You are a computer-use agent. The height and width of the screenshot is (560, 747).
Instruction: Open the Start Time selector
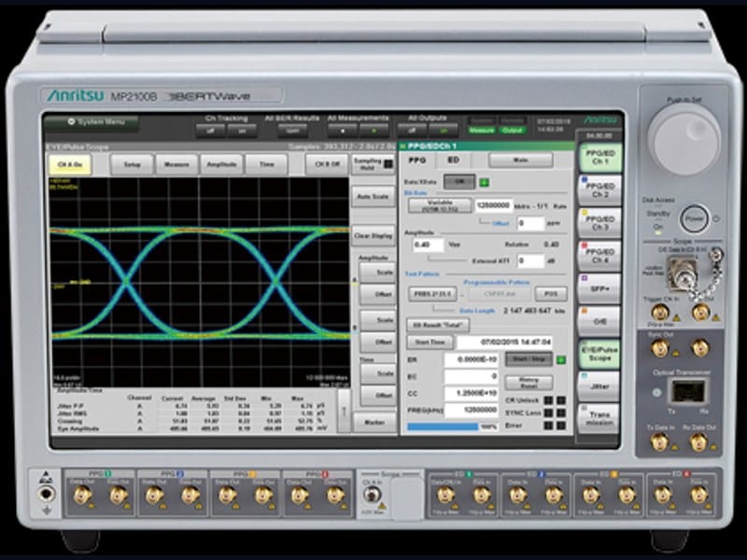(430, 342)
